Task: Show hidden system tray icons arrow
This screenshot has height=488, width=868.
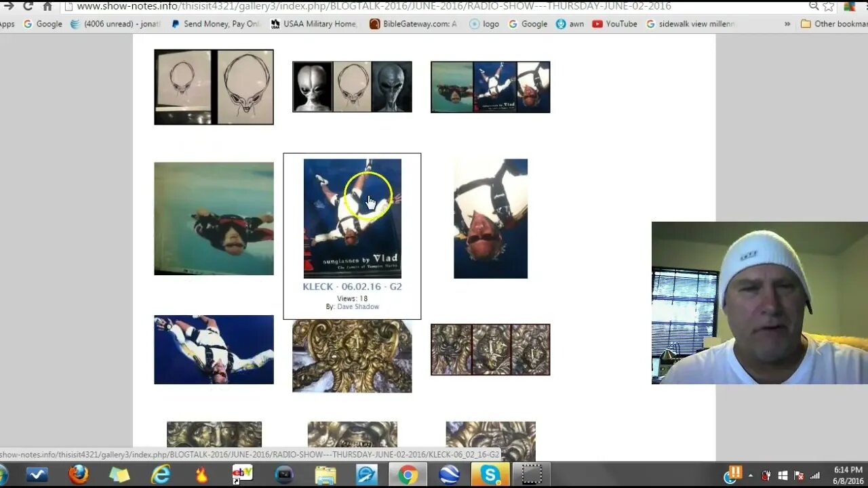Action: tap(751, 476)
